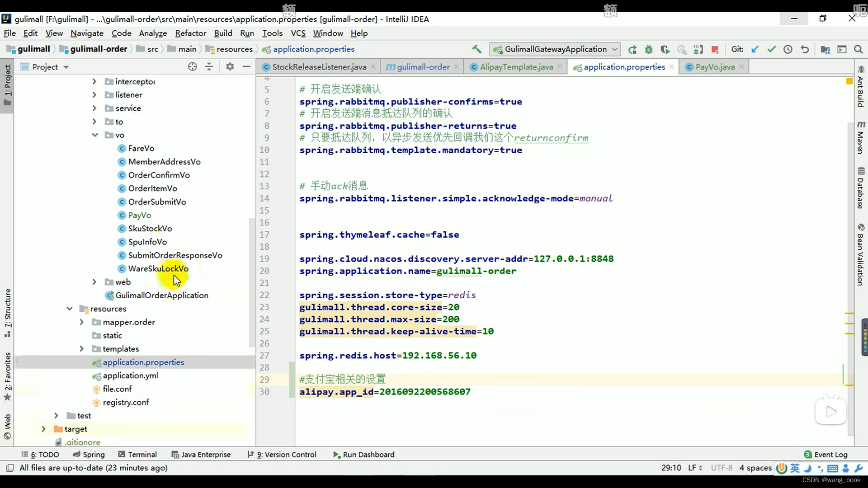Expand the templates folder
Viewport: 868px width, 488px height.
81,349
